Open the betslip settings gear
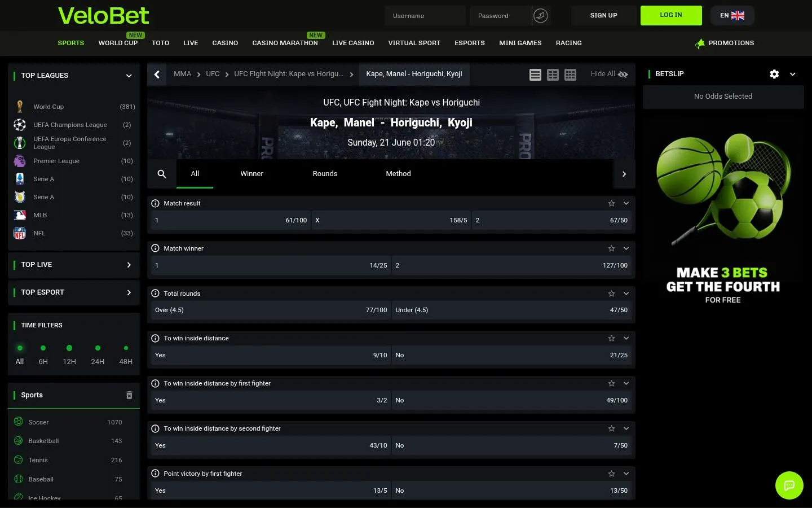The width and height of the screenshot is (812, 508). pos(774,74)
